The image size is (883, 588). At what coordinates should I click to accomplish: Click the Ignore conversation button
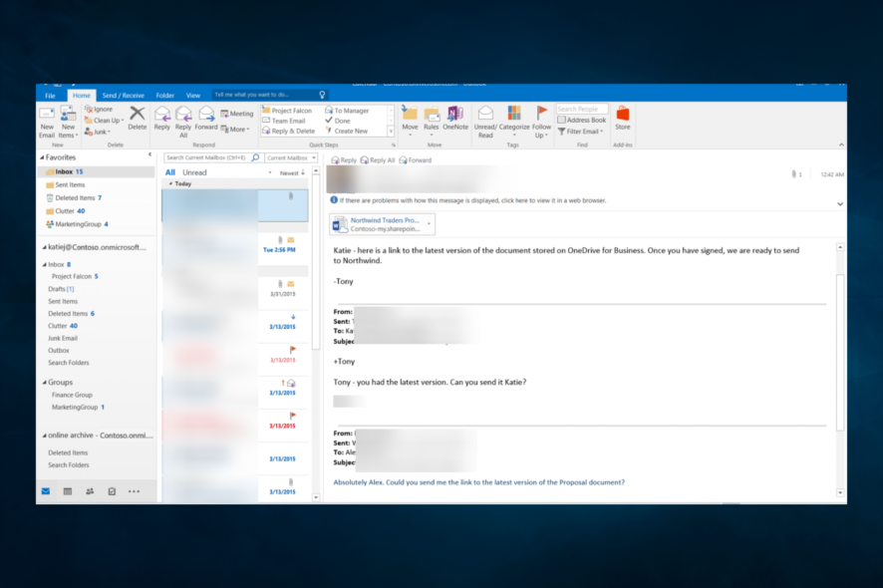click(x=99, y=110)
